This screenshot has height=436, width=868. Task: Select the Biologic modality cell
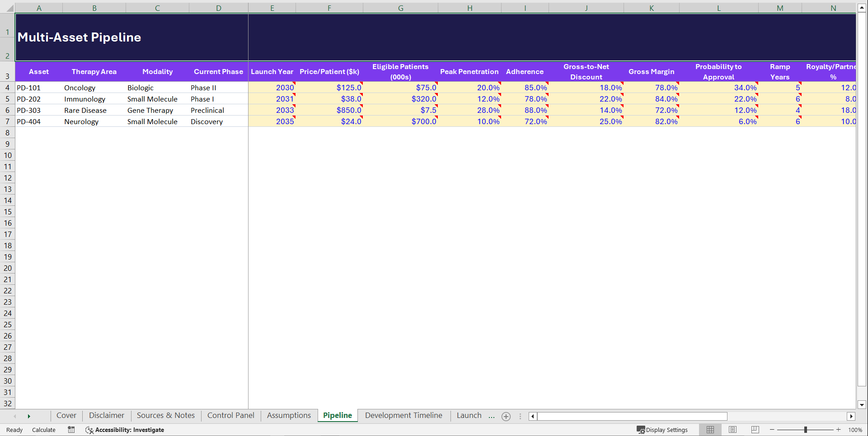tap(157, 88)
